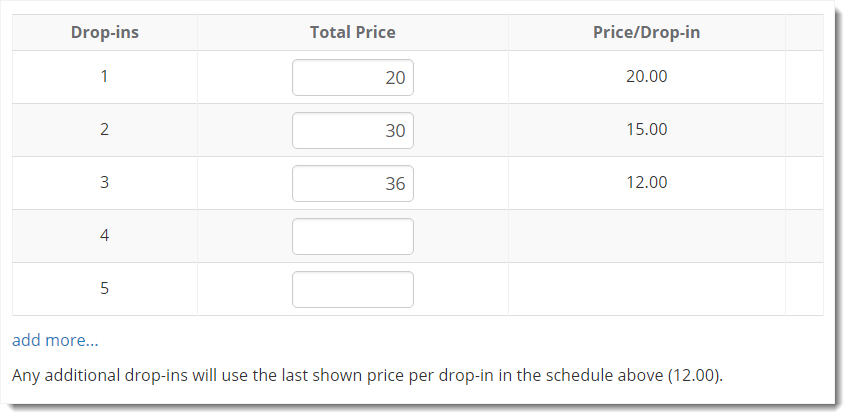
Task: Click the drop-in count 5 cell
Action: 105,288
